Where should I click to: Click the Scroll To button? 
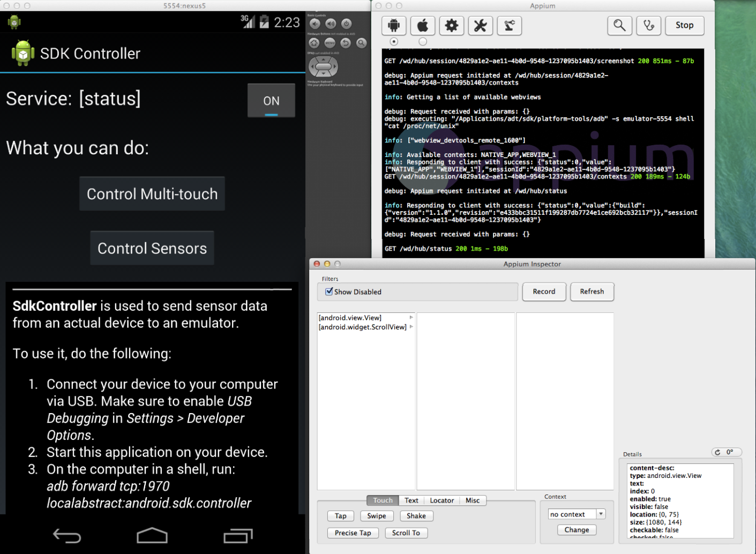(406, 533)
